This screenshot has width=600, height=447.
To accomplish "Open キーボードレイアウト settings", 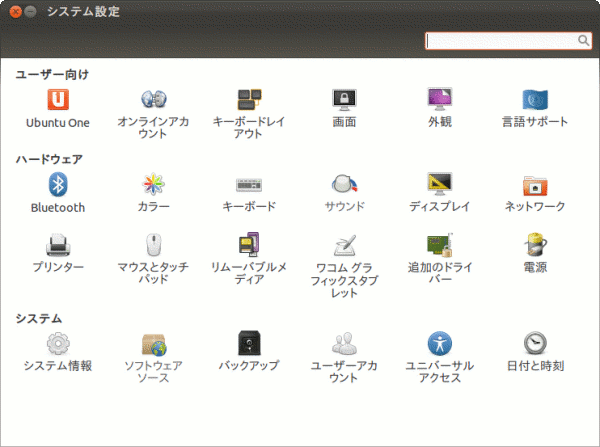I will pyautogui.click(x=249, y=101).
